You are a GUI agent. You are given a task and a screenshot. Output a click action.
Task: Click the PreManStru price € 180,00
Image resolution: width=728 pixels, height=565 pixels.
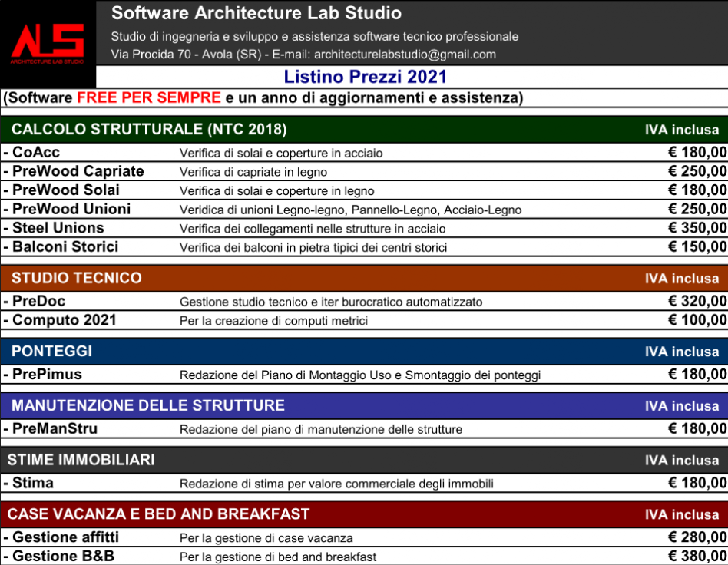click(x=697, y=428)
